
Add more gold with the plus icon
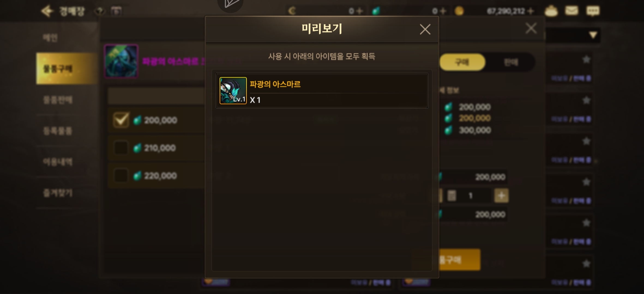click(x=531, y=11)
